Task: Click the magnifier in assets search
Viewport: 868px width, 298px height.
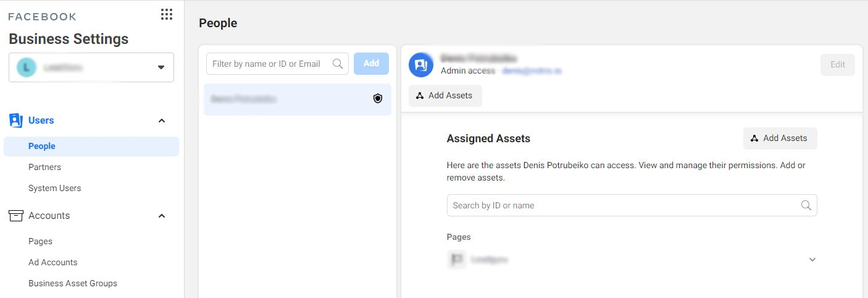Action: [x=806, y=205]
